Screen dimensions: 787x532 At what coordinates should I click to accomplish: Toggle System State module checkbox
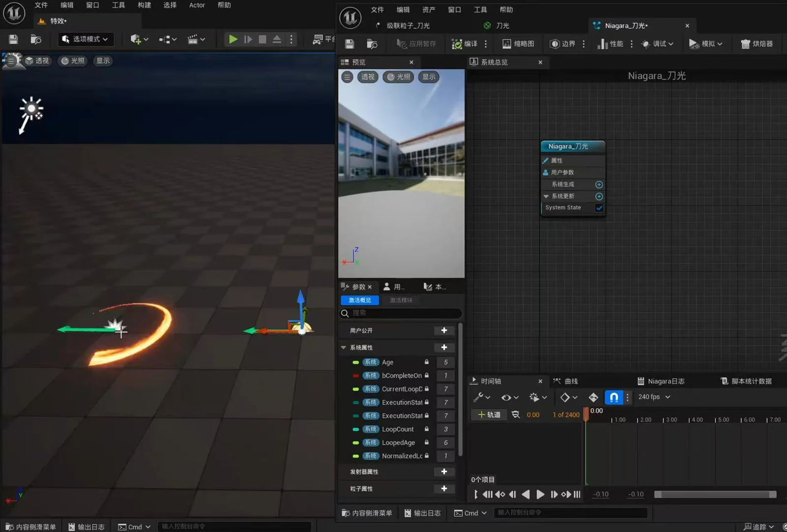click(x=599, y=207)
